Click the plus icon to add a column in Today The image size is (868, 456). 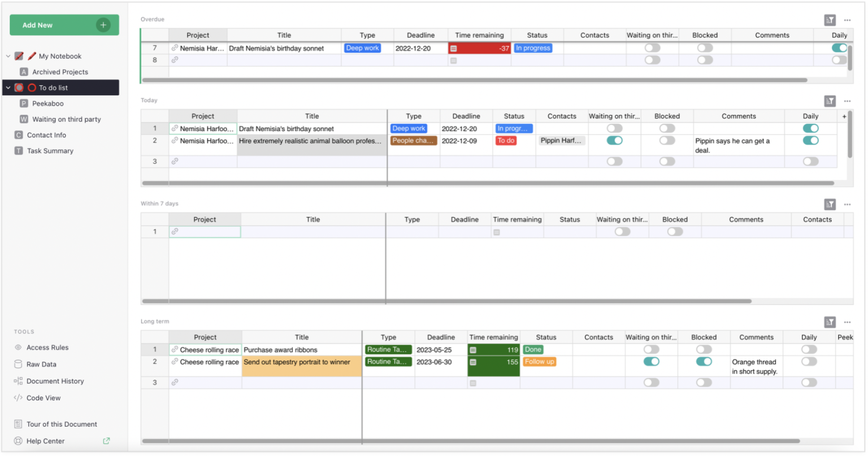click(x=844, y=116)
